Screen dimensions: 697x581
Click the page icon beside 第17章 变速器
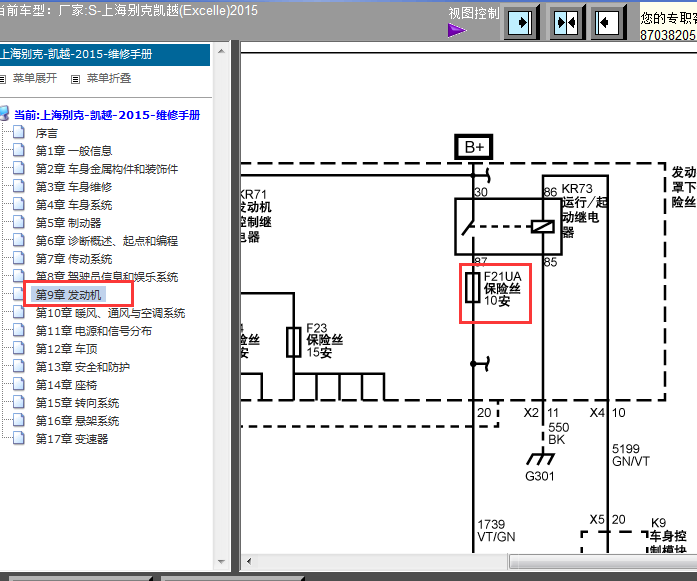(x=19, y=438)
